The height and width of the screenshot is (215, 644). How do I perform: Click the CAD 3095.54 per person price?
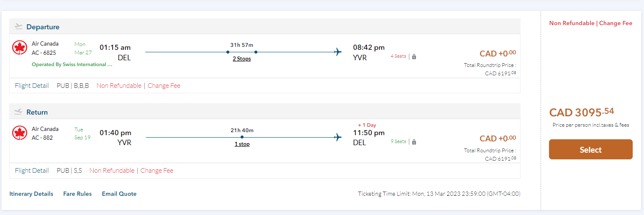(582, 112)
